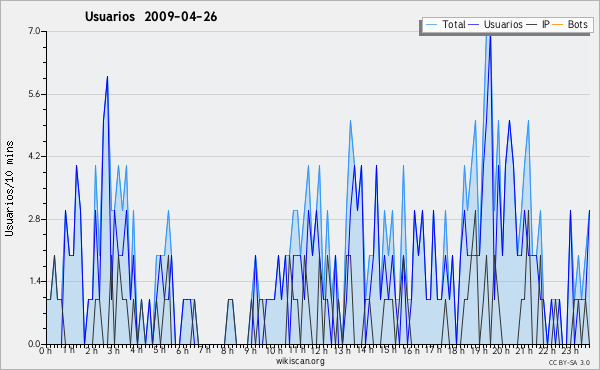The height and width of the screenshot is (370, 600).
Task: Select the 'IP' legend entry
Action: point(546,24)
